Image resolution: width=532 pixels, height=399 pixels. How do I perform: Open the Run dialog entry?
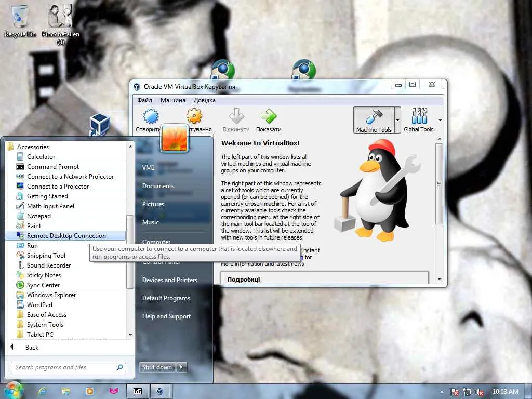click(33, 245)
